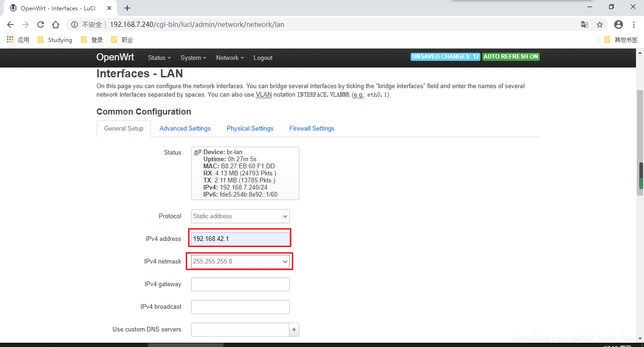Click the browser address bar URL
Viewport: 644px width, 347px height.
tap(197, 25)
